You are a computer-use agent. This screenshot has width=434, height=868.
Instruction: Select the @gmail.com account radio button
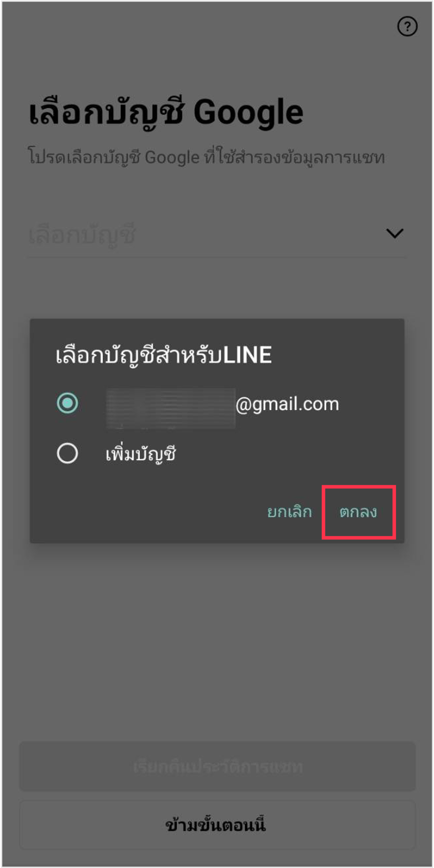point(67,403)
